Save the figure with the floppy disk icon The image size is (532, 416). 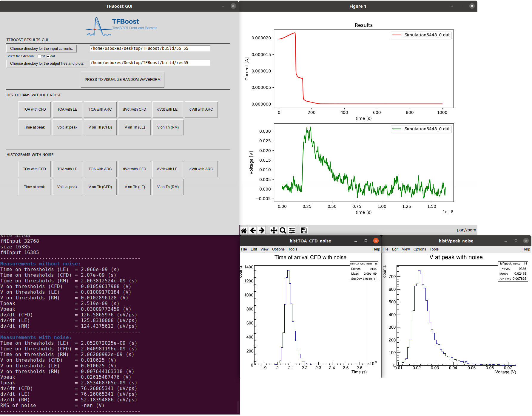(x=304, y=230)
